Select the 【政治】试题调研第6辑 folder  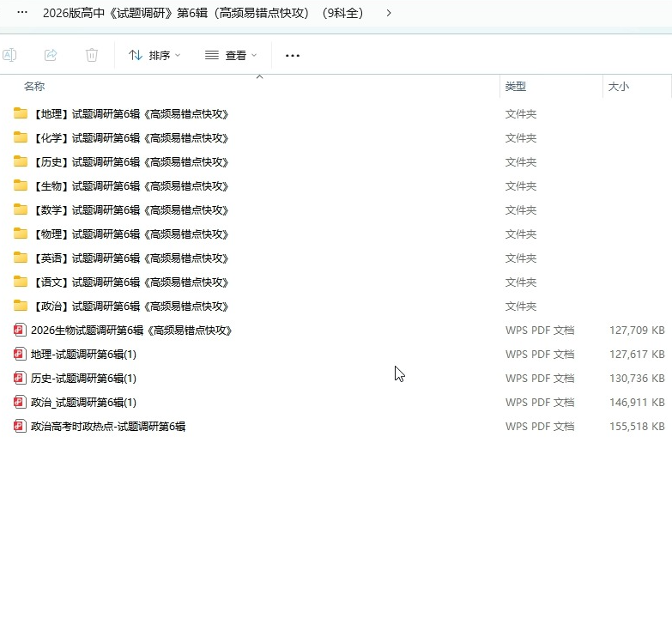[130, 306]
